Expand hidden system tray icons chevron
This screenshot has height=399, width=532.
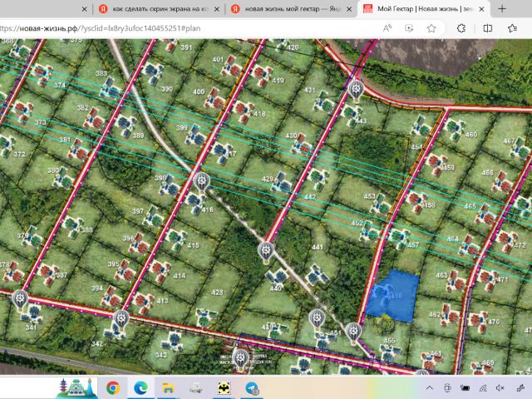(x=430, y=388)
